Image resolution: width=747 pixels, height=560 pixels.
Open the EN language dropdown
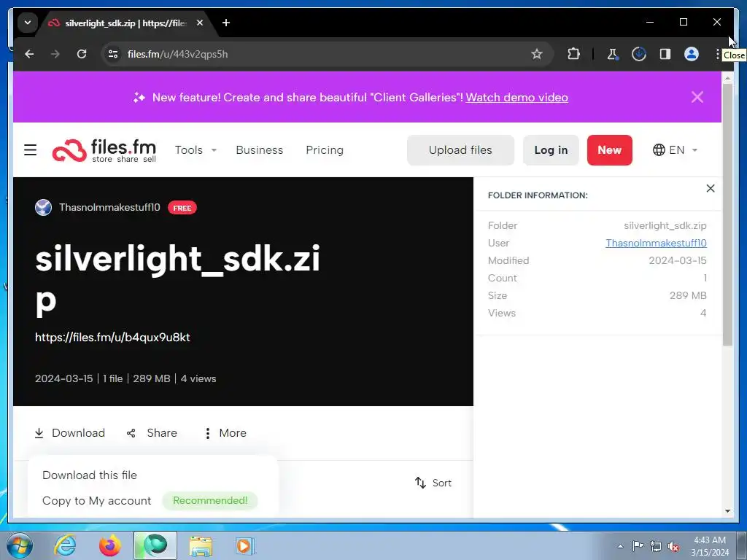675,150
